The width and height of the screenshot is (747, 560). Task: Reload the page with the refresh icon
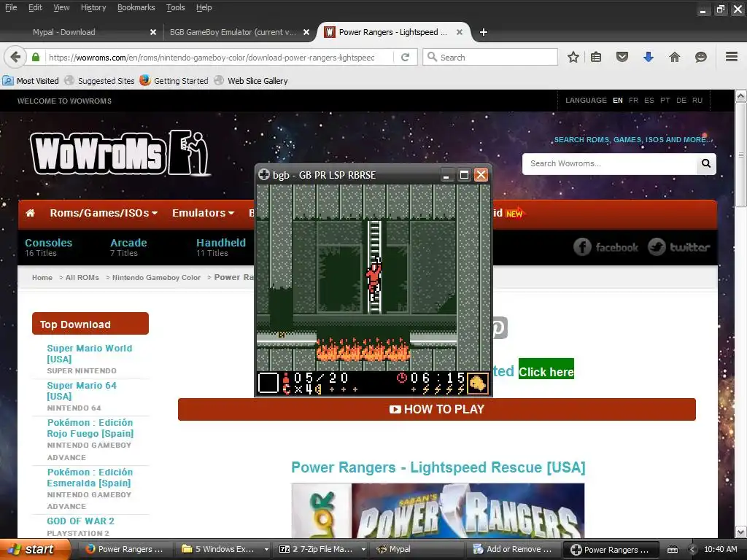click(406, 57)
